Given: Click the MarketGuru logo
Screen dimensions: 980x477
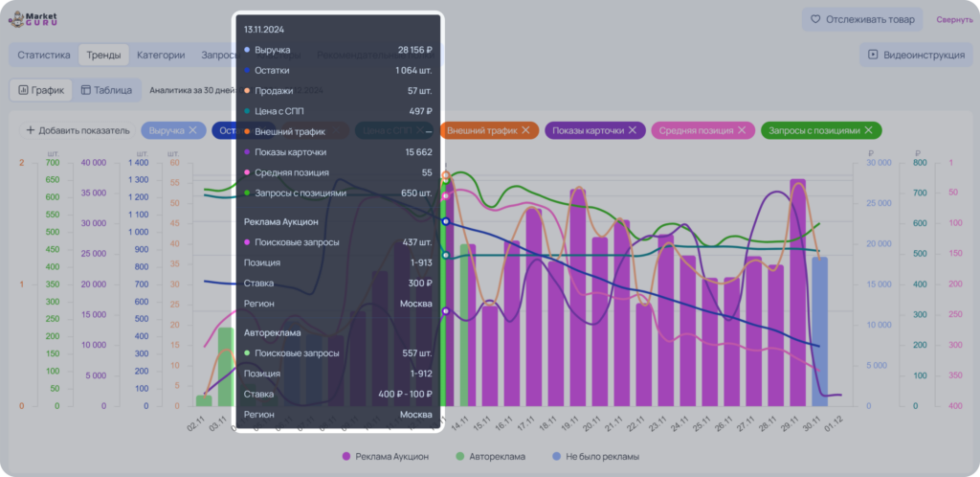Looking at the screenshot, I should (x=33, y=19).
